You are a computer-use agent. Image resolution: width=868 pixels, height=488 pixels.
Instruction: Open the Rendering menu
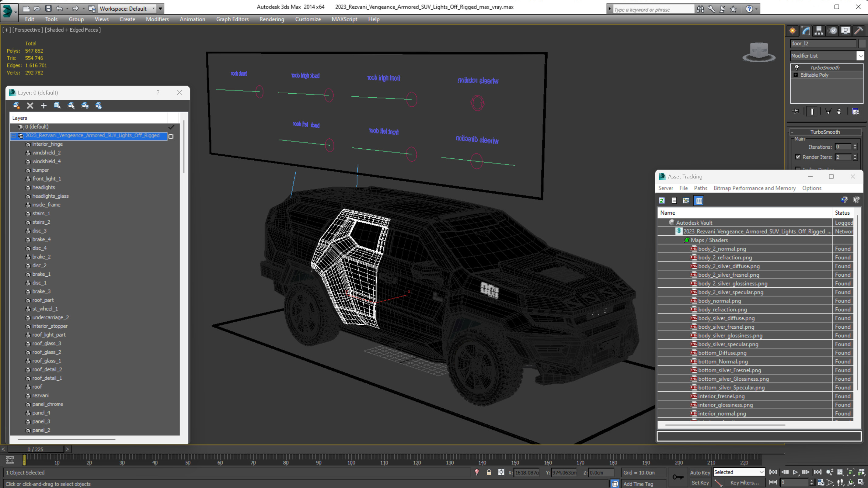coord(272,19)
